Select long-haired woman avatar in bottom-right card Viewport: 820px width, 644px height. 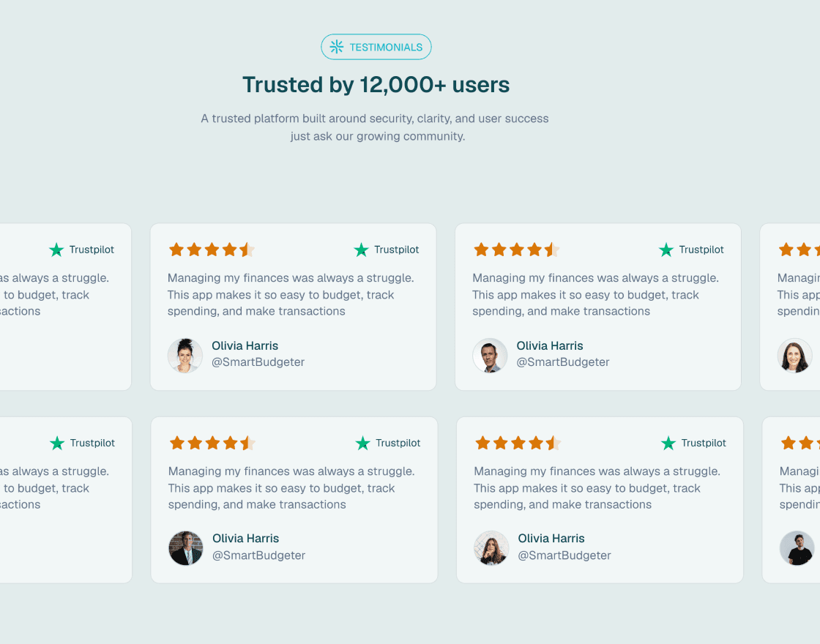(491, 548)
